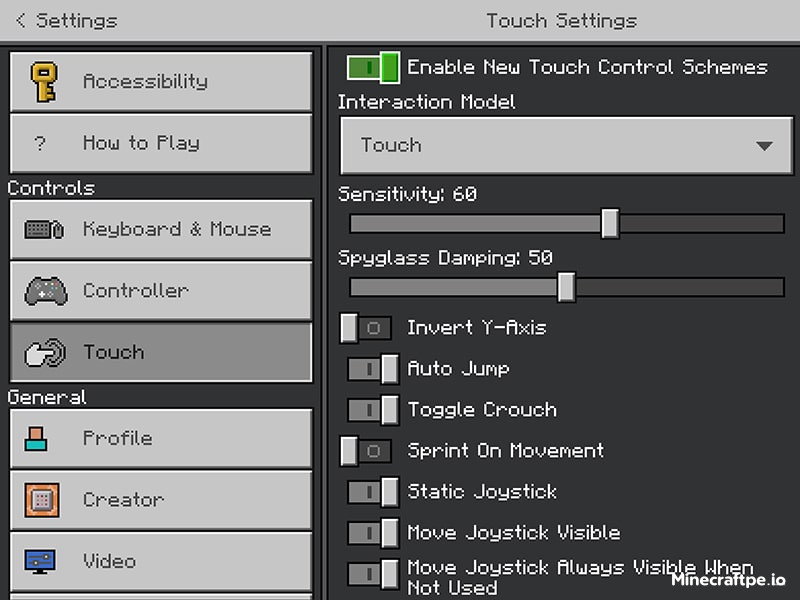Image resolution: width=800 pixels, height=600 pixels.
Task: Click the Sensitivity slider handle
Action: [610, 224]
